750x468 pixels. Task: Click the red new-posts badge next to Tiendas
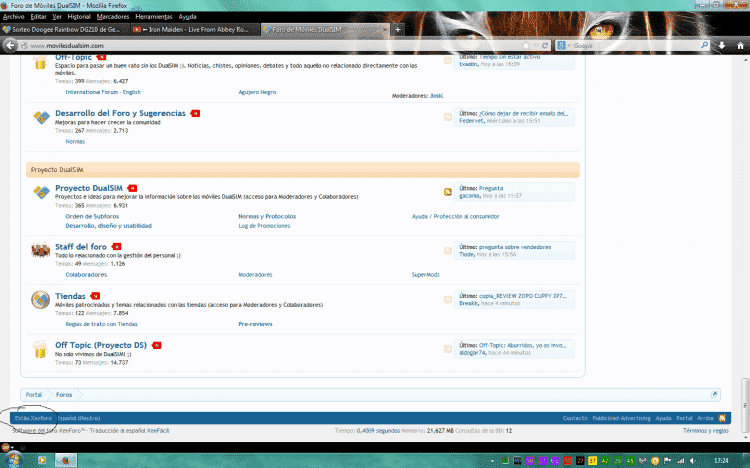[95, 296]
